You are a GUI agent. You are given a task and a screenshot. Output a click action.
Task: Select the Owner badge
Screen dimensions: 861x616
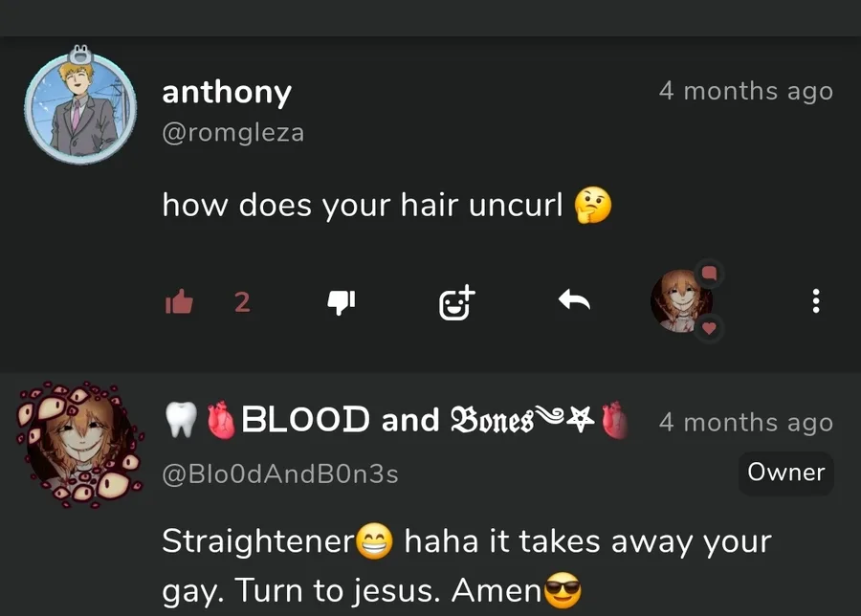785,473
